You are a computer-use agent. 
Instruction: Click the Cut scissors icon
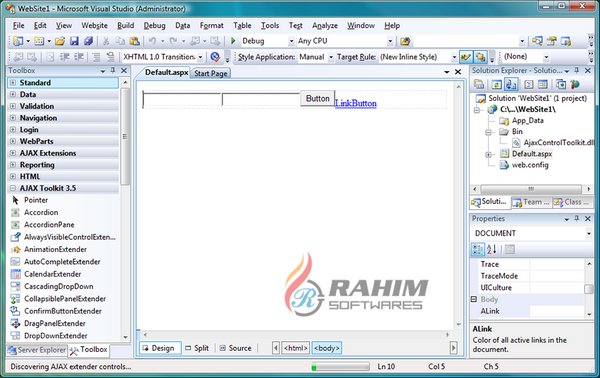coord(106,41)
